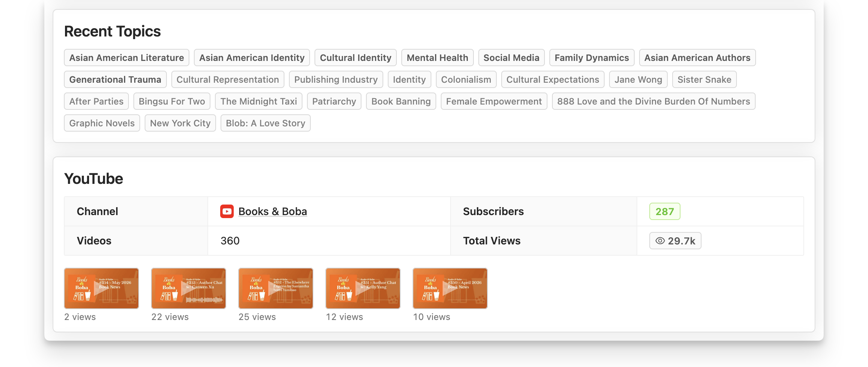This screenshot has height=367, width=868.
Task: Open the Asian American Authors topic tag
Action: click(697, 58)
